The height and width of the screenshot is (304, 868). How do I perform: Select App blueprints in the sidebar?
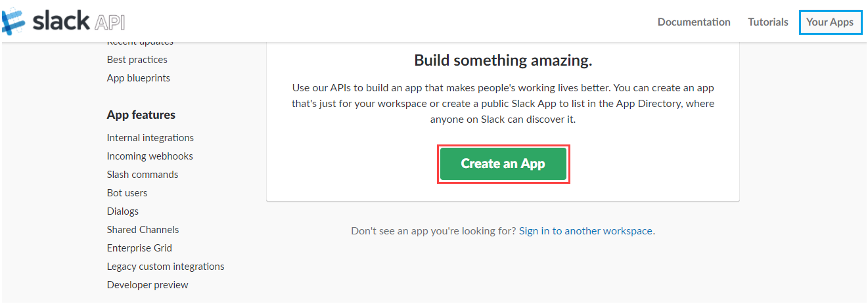138,78
